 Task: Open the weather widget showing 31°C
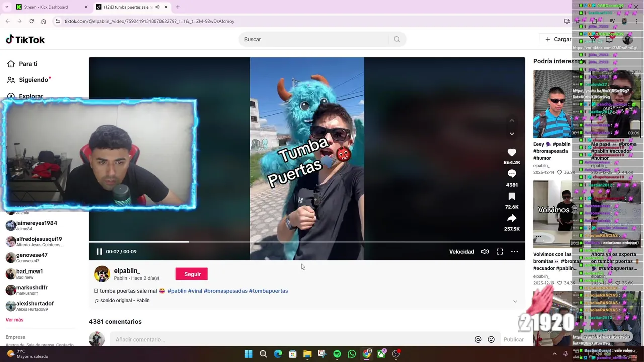28,354
